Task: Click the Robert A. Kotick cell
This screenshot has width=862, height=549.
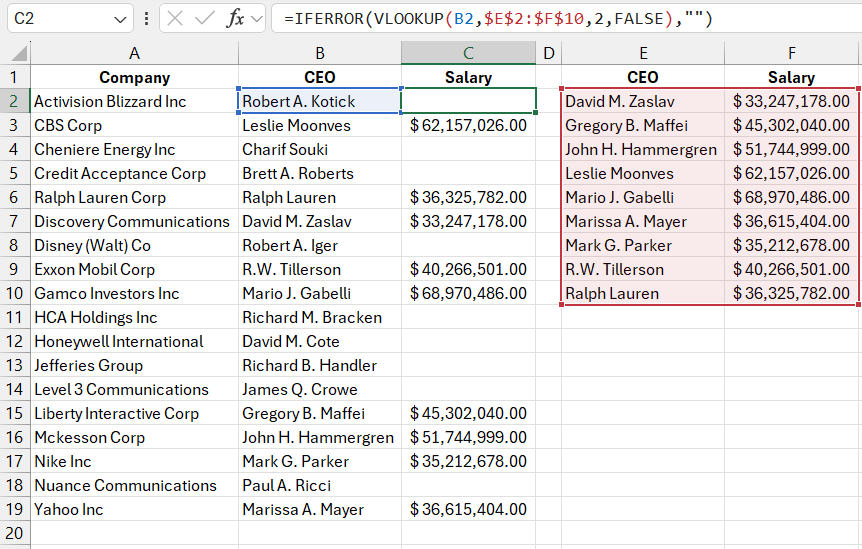Action: click(318, 101)
